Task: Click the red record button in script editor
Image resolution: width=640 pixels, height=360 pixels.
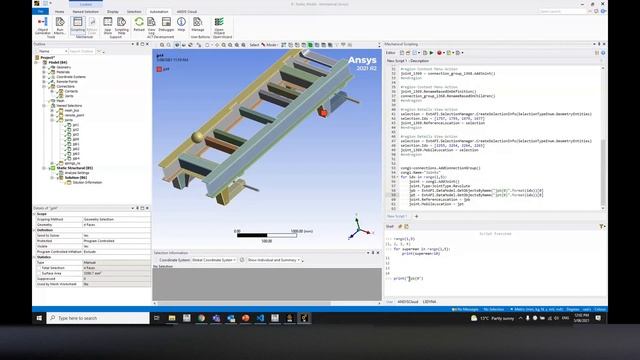Action: pos(439,53)
